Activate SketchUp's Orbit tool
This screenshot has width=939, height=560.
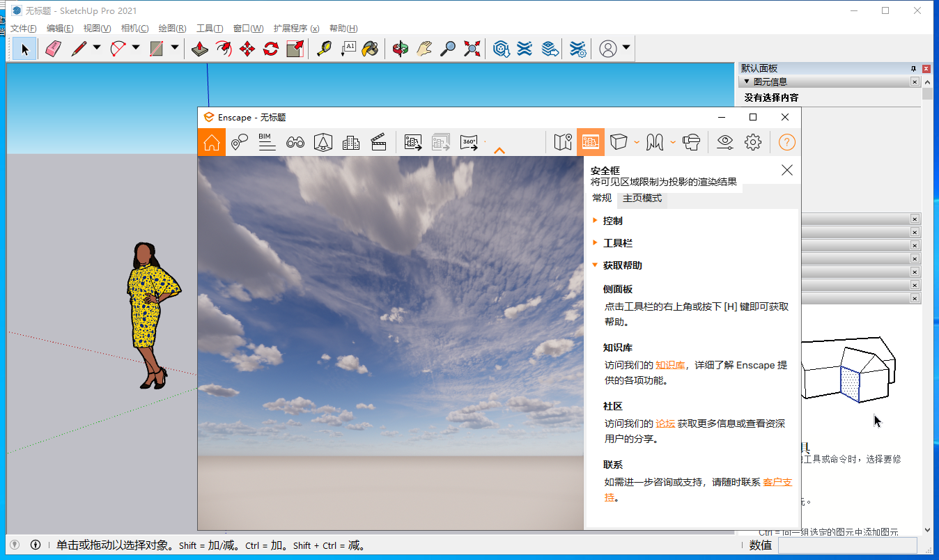coord(399,49)
